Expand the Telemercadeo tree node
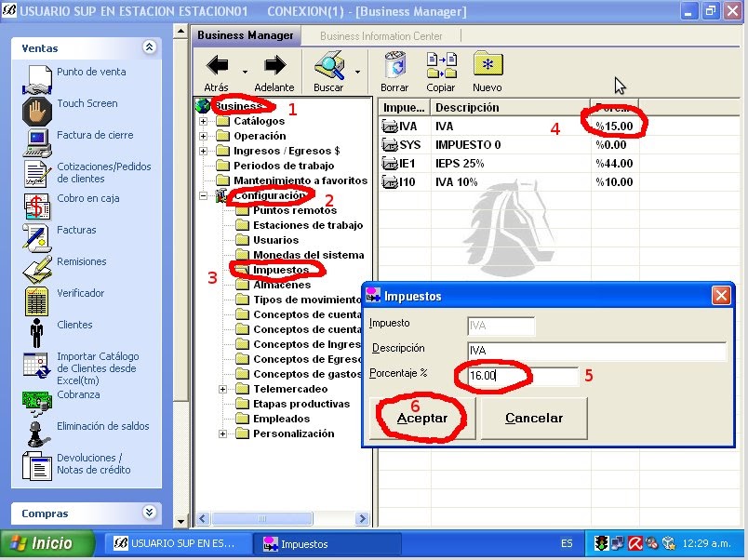Image resolution: width=748 pixels, height=560 pixels. coord(222,389)
